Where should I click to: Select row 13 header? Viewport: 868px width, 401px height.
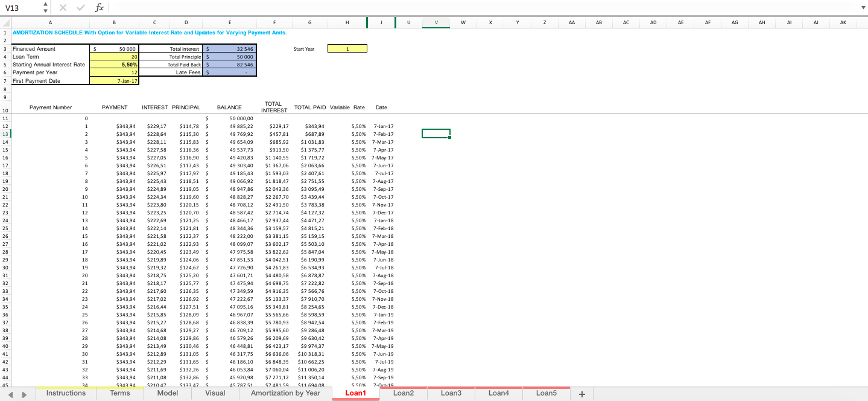coord(5,134)
